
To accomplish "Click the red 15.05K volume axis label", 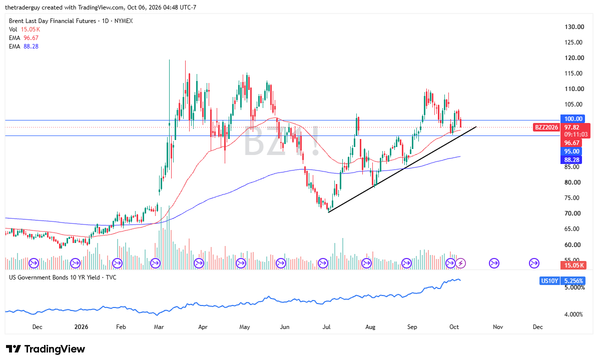I will coord(573,265).
